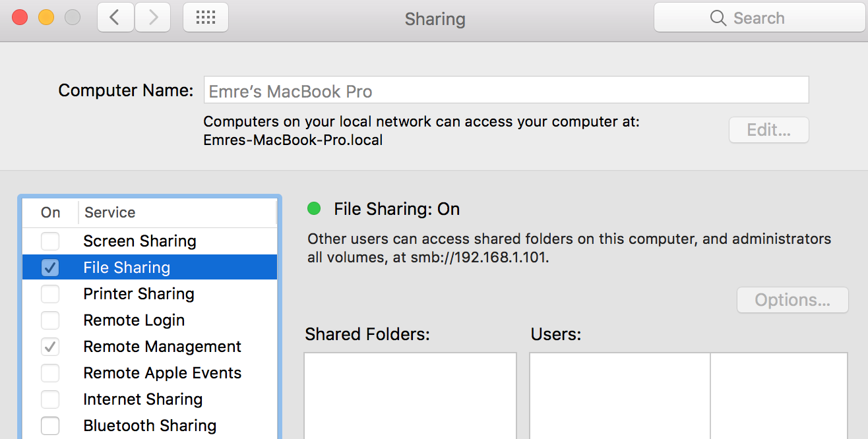This screenshot has height=439, width=868.
Task: Enable Bluetooth Sharing checkbox
Action: click(x=50, y=426)
